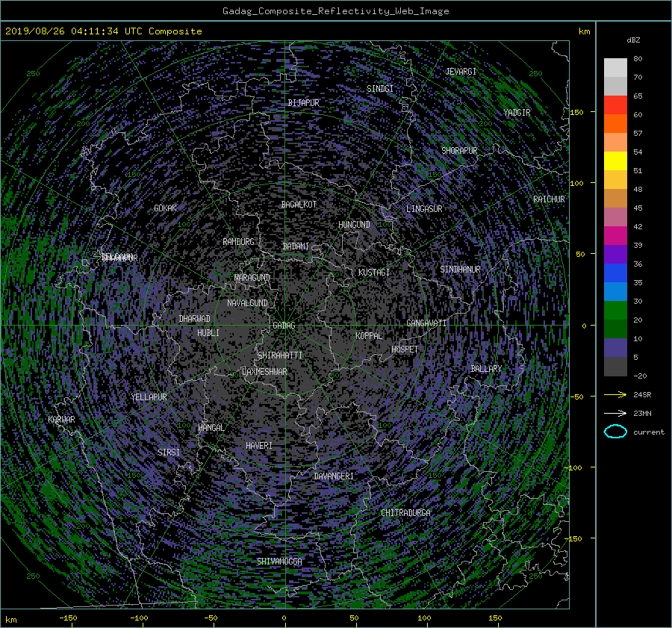This screenshot has width=672, height=628.
Task: Click the HAVERI city label
Action: pos(259,446)
